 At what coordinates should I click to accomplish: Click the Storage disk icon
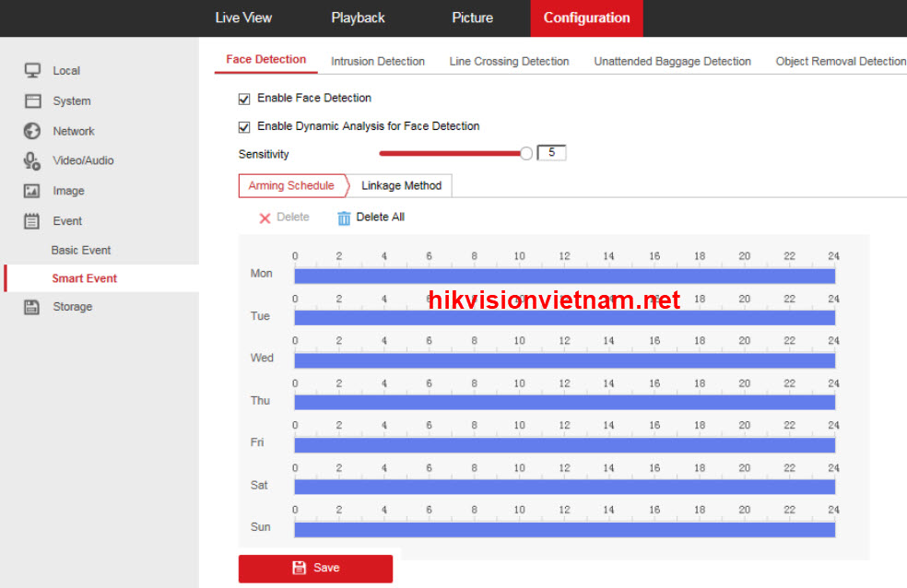32,307
